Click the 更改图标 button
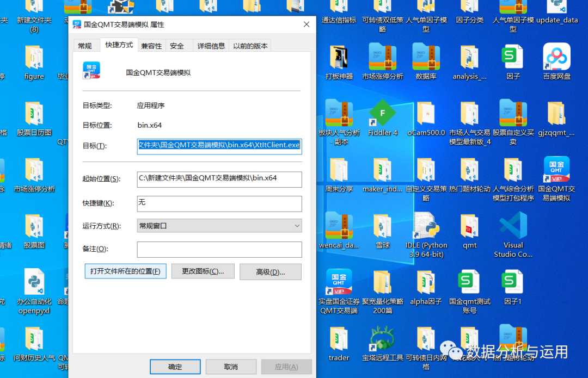588x378 pixels. click(203, 271)
